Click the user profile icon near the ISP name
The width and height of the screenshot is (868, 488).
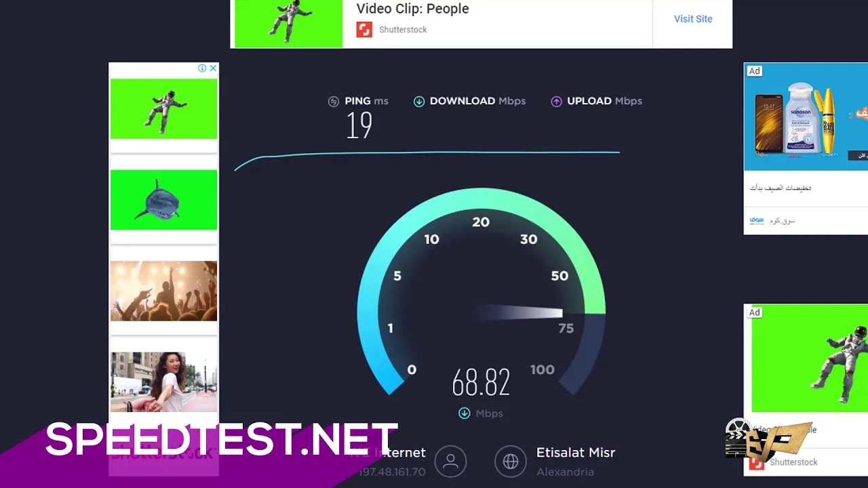tap(450, 462)
